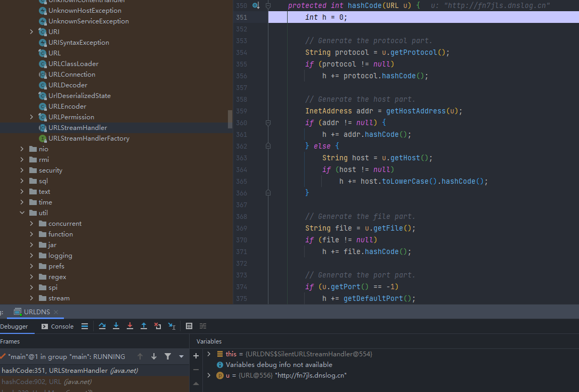This screenshot has width=579, height=392.
Task: Select URLStreamHandler in project tree
Action: pyautogui.click(x=78, y=128)
